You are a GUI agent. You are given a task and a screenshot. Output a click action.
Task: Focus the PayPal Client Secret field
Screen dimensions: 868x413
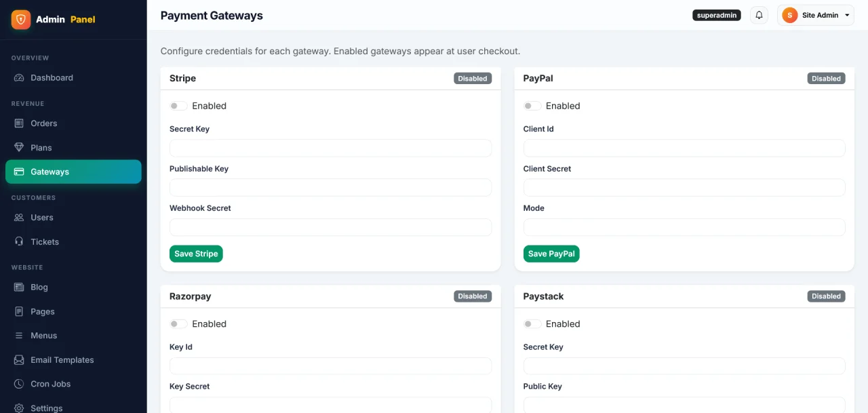tap(684, 188)
